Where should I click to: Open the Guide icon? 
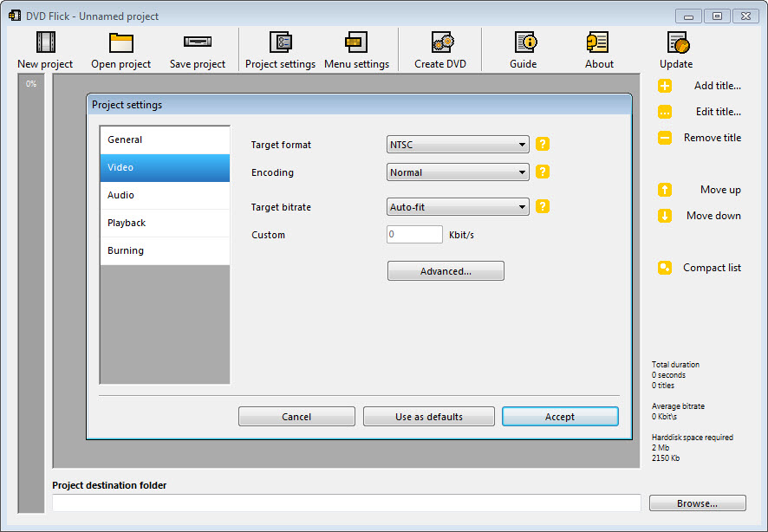(526, 42)
